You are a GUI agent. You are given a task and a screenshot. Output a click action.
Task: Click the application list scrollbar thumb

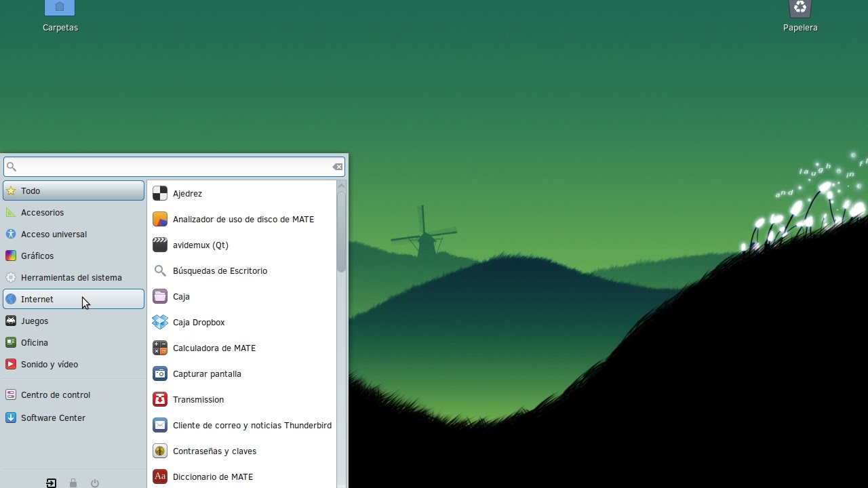(x=341, y=232)
